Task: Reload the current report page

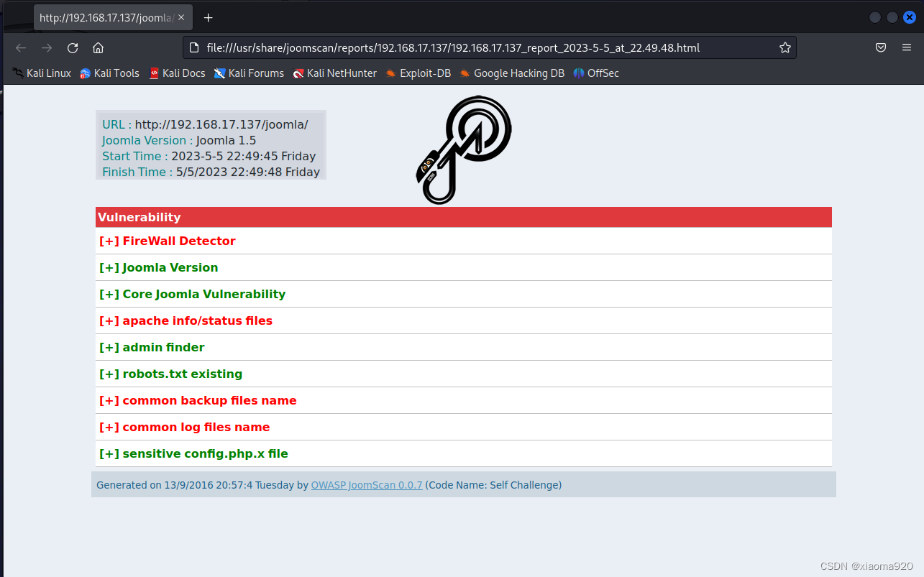Action: [73, 48]
